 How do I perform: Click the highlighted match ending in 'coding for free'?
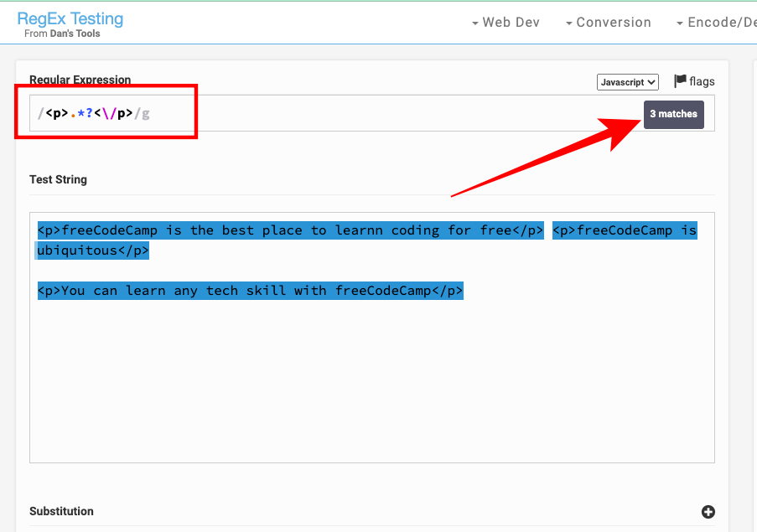click(x=290, y=230)
